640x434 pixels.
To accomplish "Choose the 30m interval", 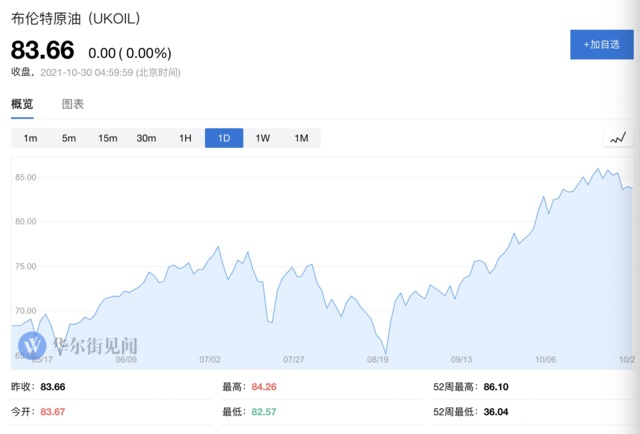I will point(146,138).
